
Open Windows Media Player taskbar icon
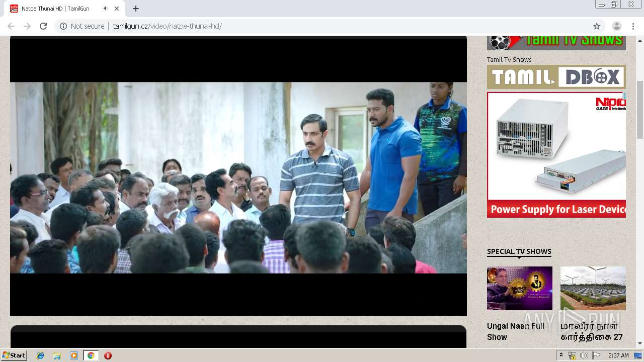pyautogui.click(x=74, y=355)
